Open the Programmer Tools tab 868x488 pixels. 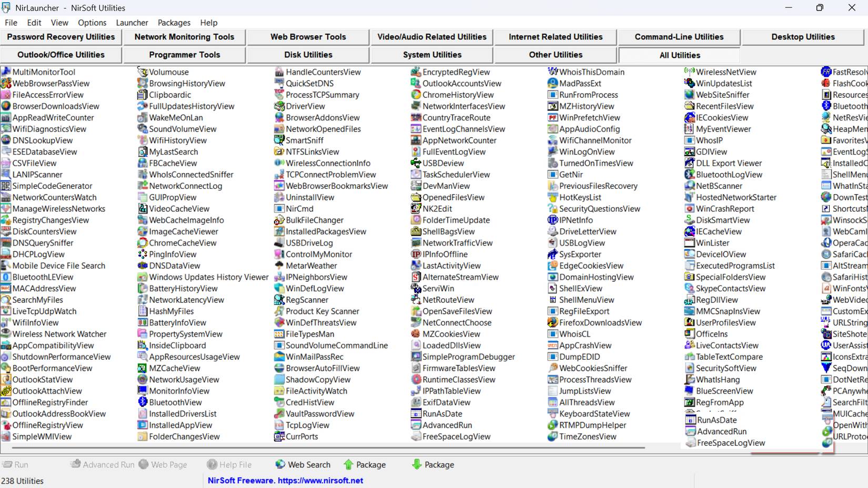184,55
